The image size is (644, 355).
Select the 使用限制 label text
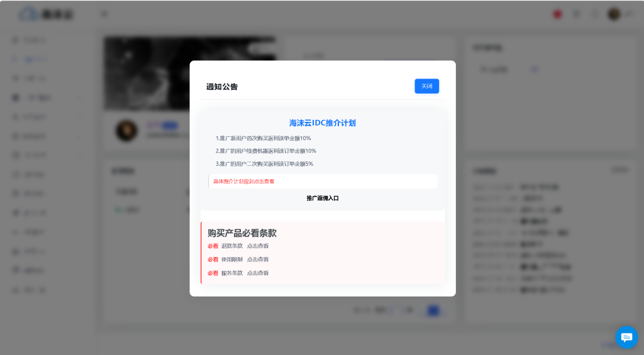coord(232,259)
